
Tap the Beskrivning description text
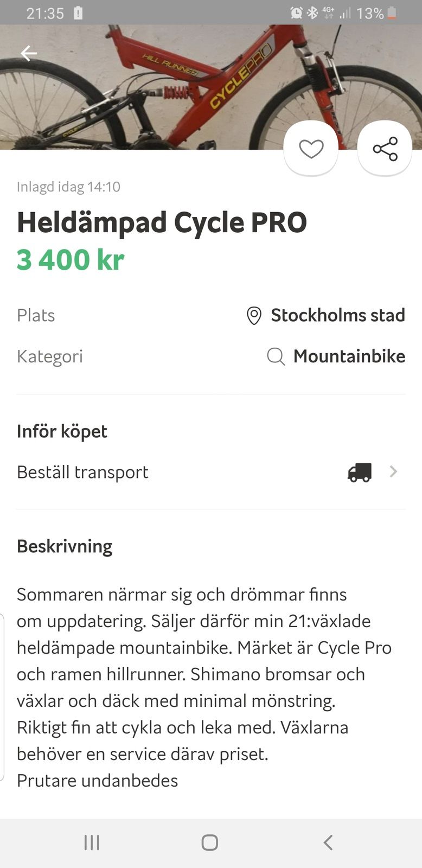(x=204, y=687)
